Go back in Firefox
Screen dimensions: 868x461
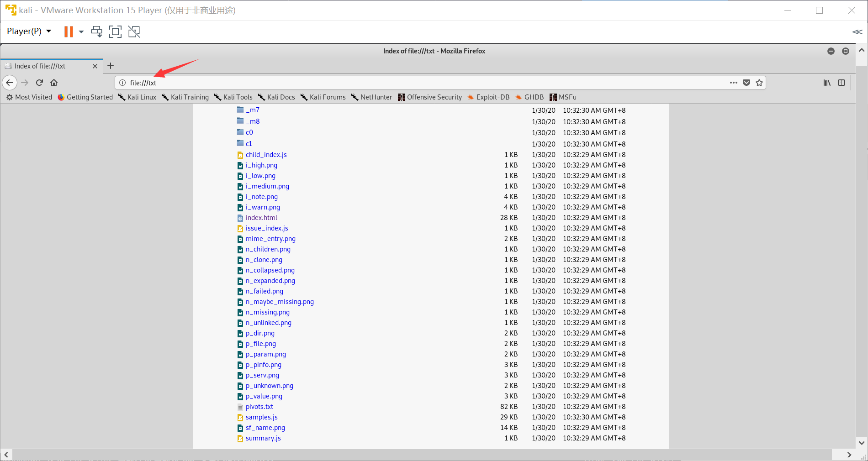tap(10, 83)
